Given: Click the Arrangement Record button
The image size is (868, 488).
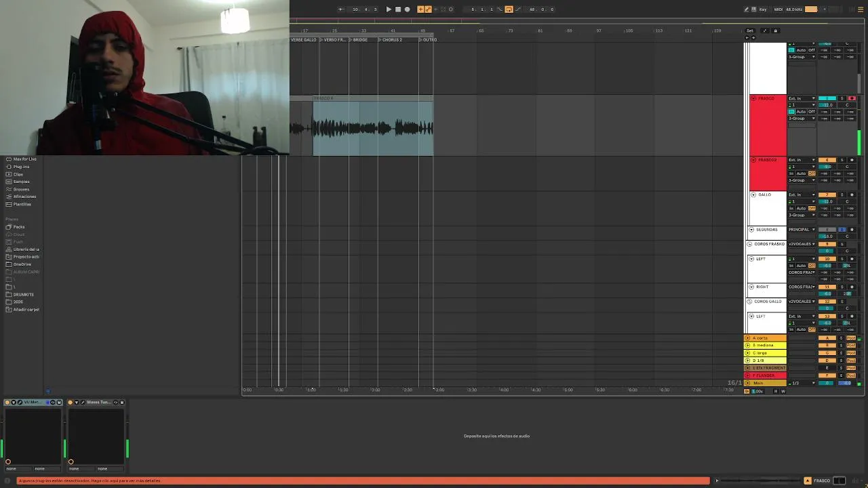Looking at the screenshot, I should [407, 9].
